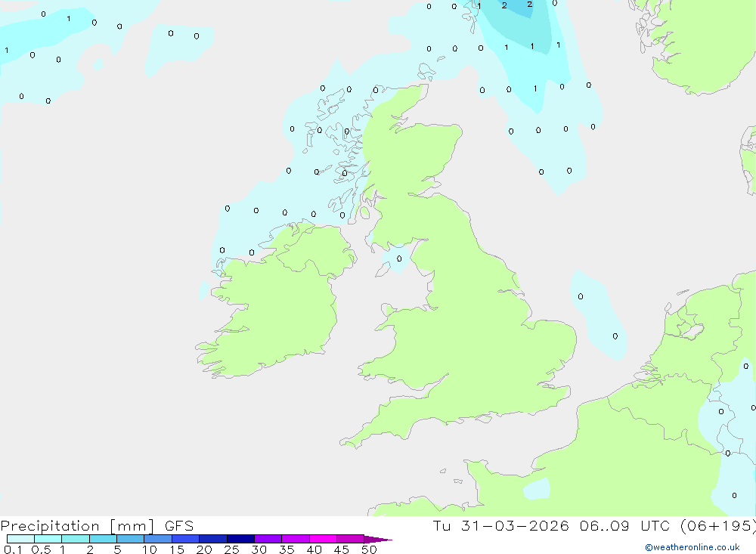The height and width of the screenshot is (554, 756).
Task: Pick the 45–50 mm legend swatch
Action: click(351, 539)
